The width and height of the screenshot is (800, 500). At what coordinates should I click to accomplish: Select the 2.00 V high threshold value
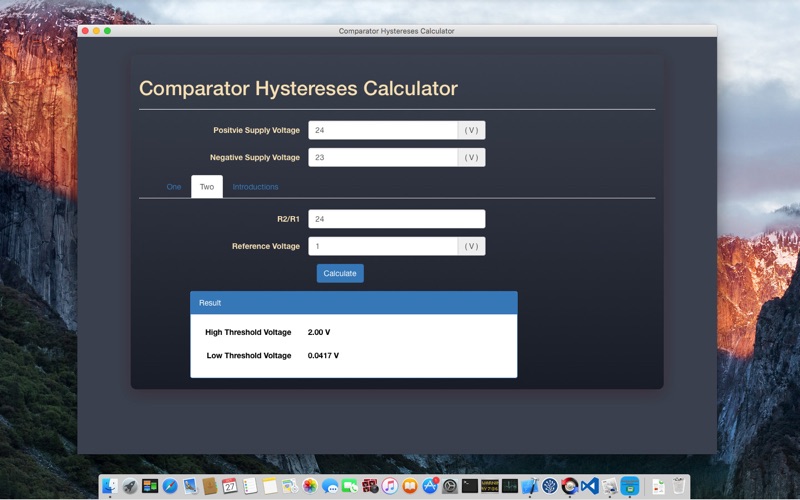(x=319, y=332)
